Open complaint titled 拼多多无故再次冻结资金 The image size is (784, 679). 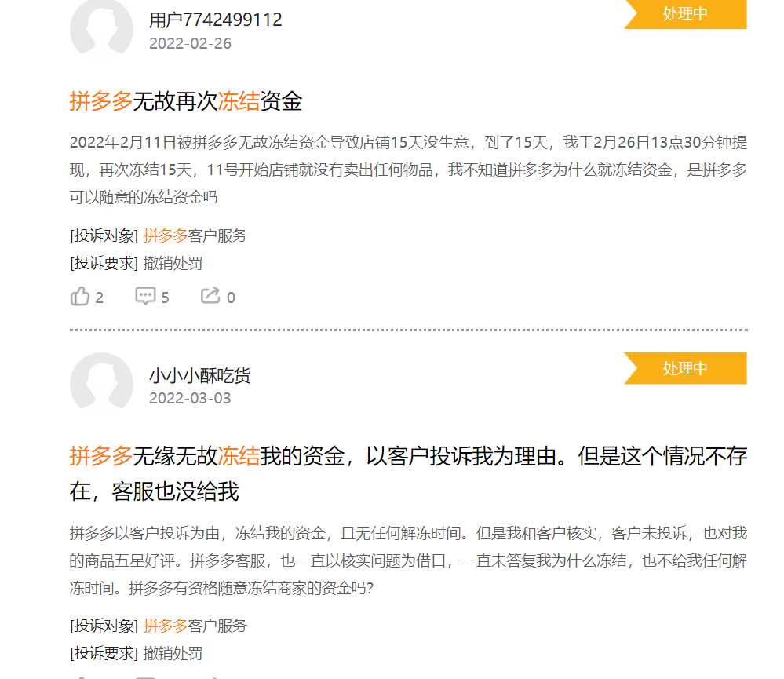point(186,101)
